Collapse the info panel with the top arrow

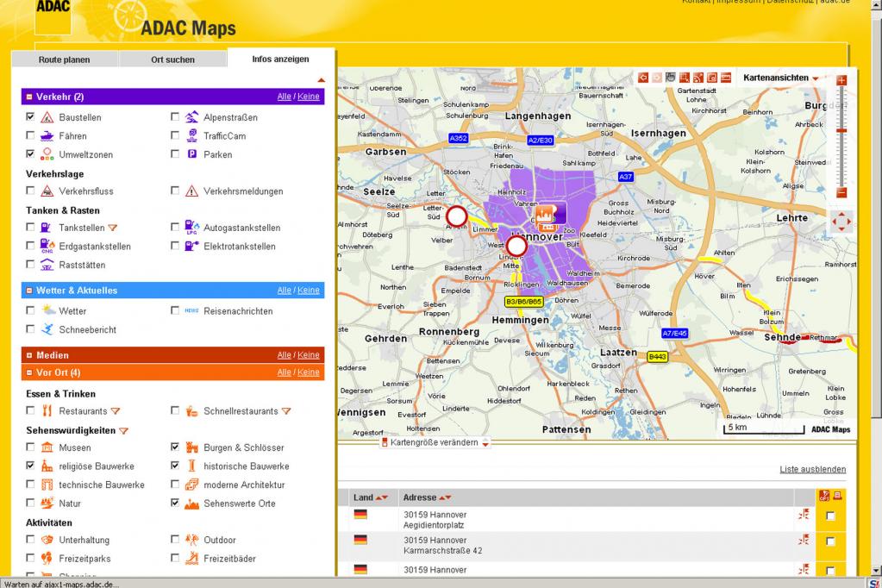[322, 80]
